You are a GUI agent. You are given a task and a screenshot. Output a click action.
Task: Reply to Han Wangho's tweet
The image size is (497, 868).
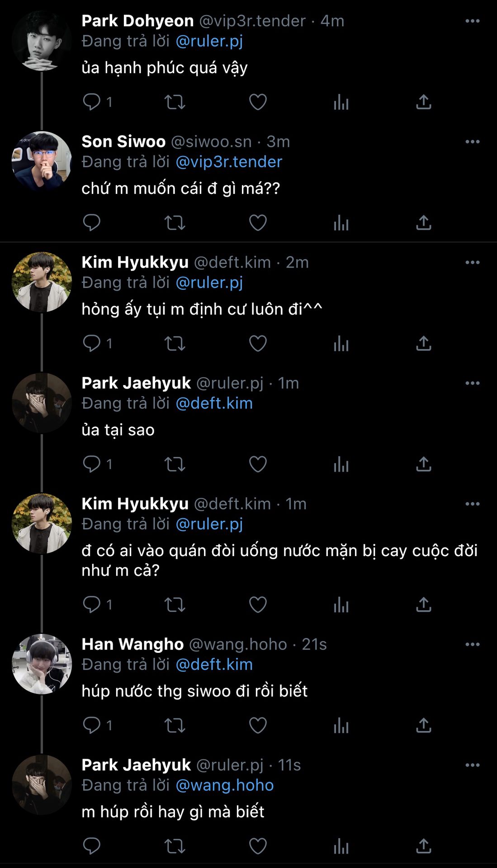coord(92,725)
